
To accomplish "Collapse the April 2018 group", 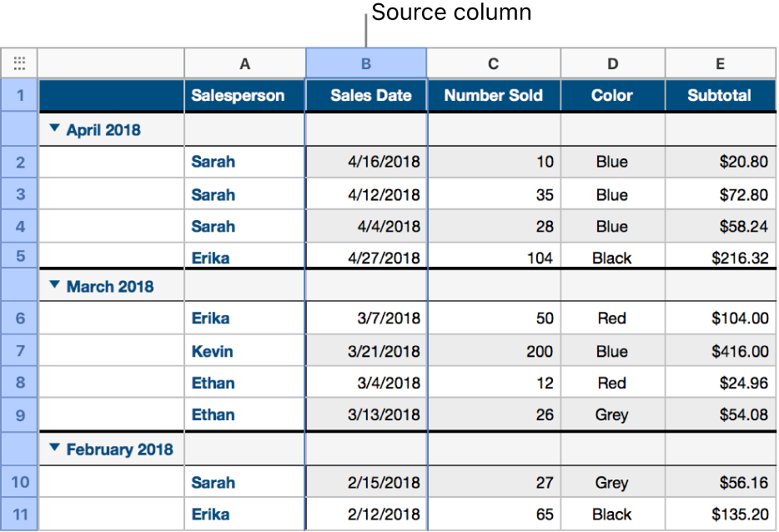I will pos(53,129).
